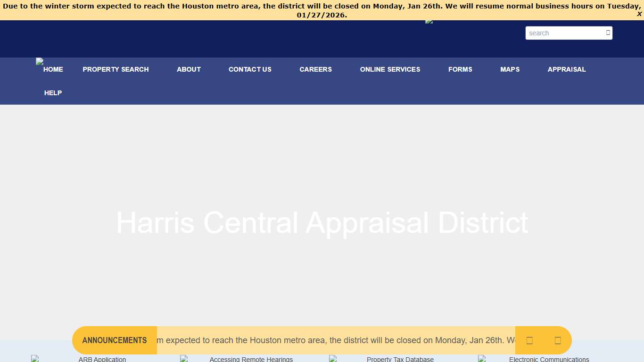Screen dimensions: 644x362
Task: Expand the FORMS navigation menu
Action: click(460, 69)
